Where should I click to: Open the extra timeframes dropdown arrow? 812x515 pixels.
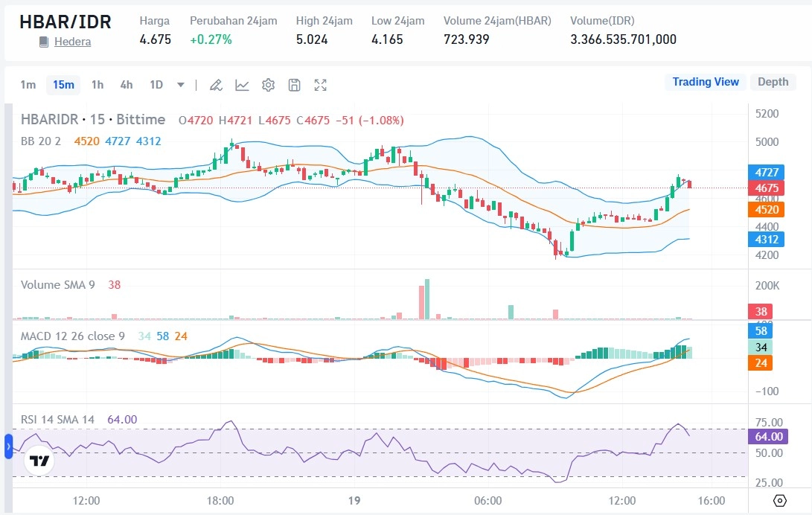(180, 85)
